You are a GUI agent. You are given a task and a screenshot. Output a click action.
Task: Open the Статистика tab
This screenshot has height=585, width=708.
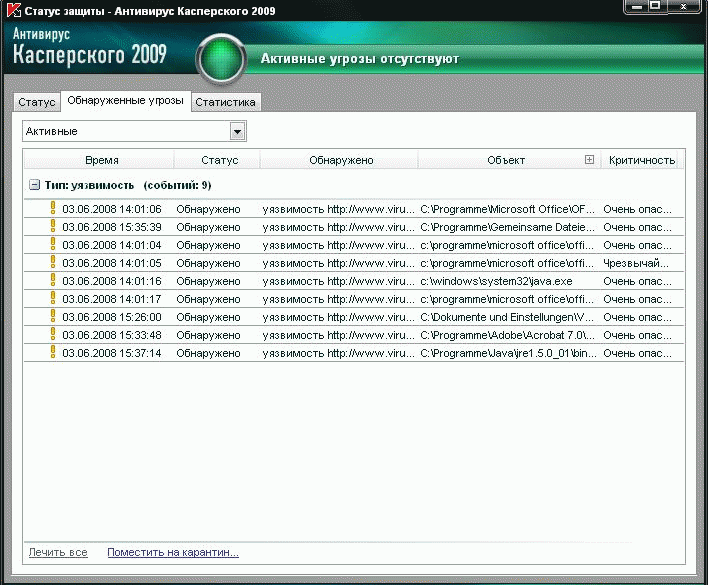(x=225, y=102)
